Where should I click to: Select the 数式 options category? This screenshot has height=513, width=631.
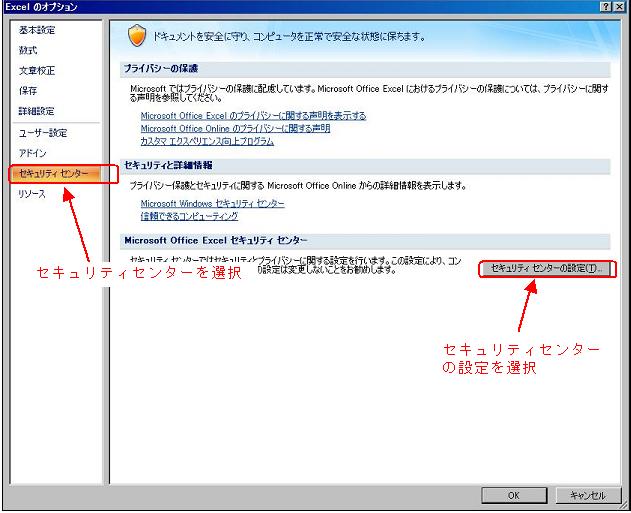click(x=28, y=50)
